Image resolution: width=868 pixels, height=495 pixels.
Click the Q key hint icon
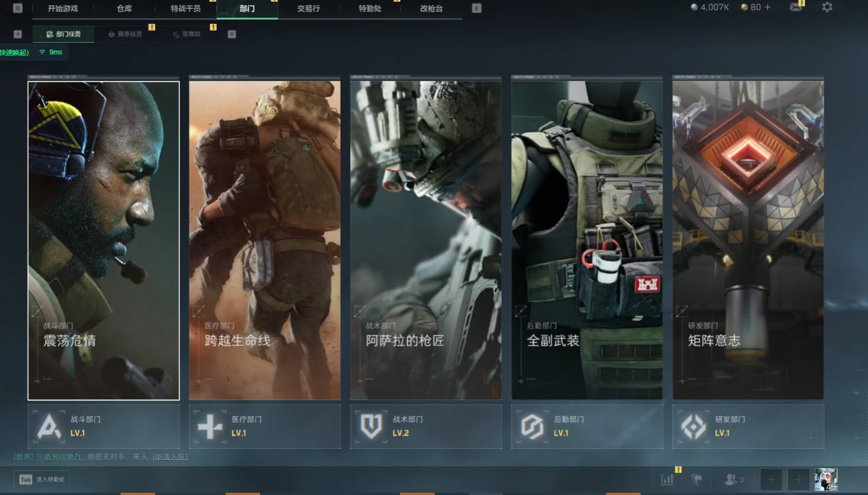point(18,8)
